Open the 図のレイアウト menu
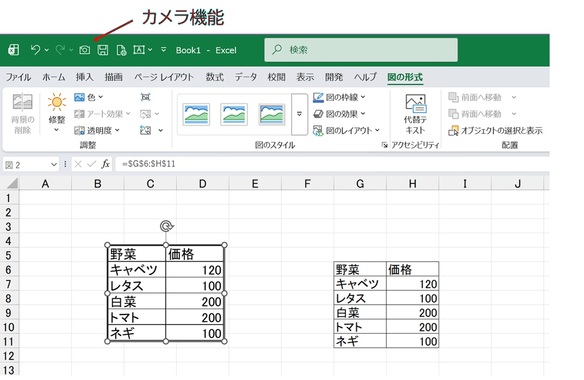Image resolution: width=584 pixels, height=380 pixels. pos(346,130)
